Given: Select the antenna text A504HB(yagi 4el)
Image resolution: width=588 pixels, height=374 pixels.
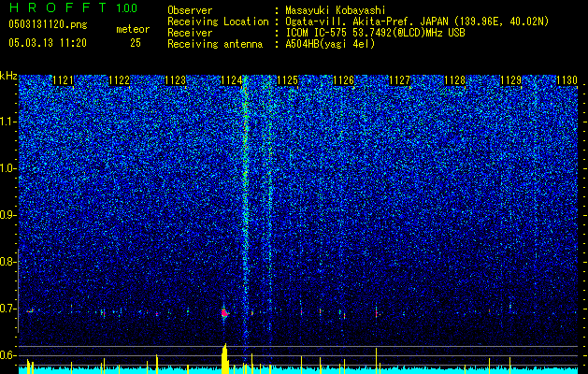Looking at the screenshot, I should tap(330, 44).
